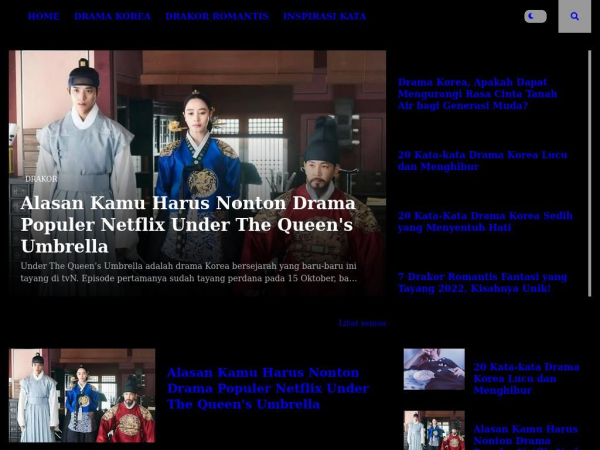Screen dimensions: 600x450
Task: Open INSPIRASI KATA menu item
Action: coord(324,16)
